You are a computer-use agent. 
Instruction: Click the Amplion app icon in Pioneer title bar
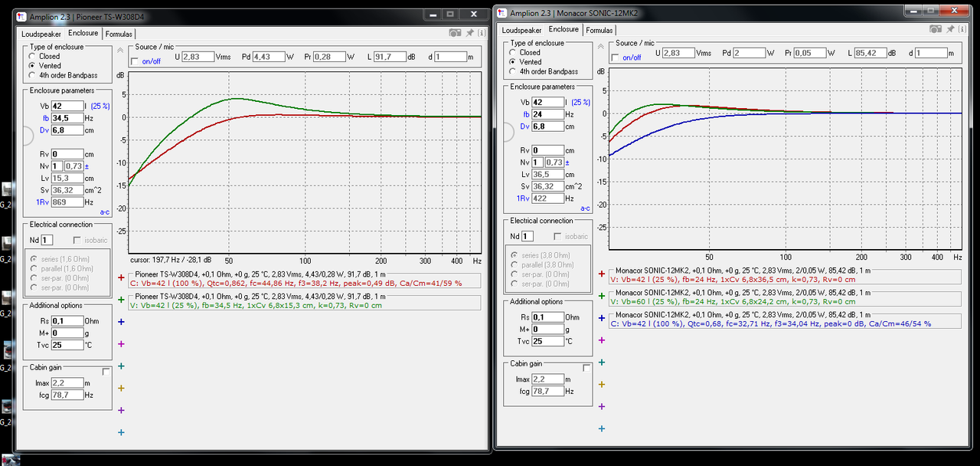click(x=21, y=16)
